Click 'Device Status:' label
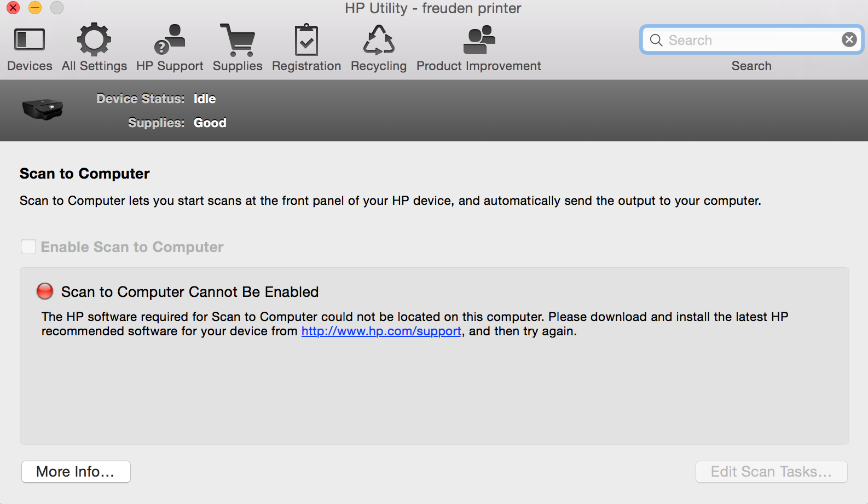 141,99
